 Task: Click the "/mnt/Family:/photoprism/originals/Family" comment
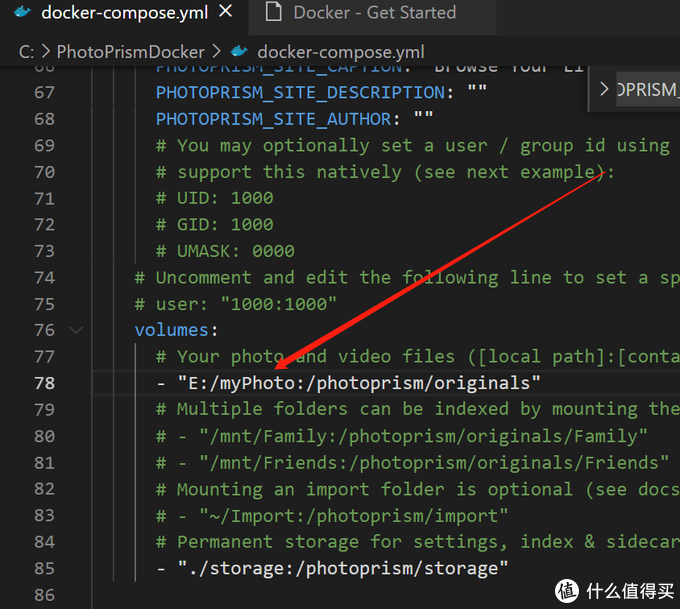(x=402, y=436)
